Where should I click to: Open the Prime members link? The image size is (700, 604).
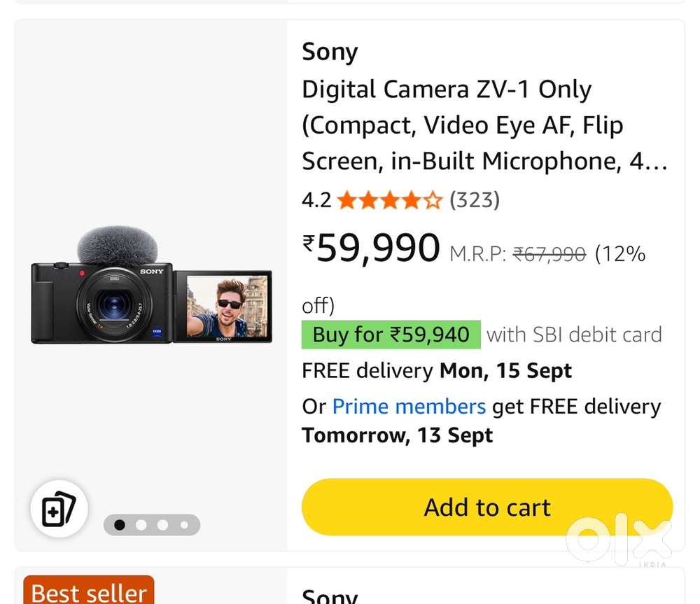point(409,407)
